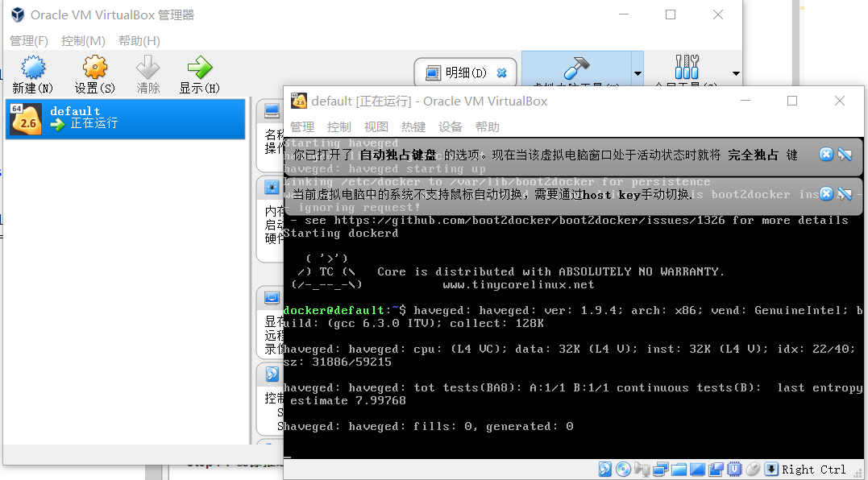Image resolution: width=868 pixels, height=480 pixels.
Task: Open 帮助(H) menu in VirtualBox Manager
Action: click(x=139, y=41)
